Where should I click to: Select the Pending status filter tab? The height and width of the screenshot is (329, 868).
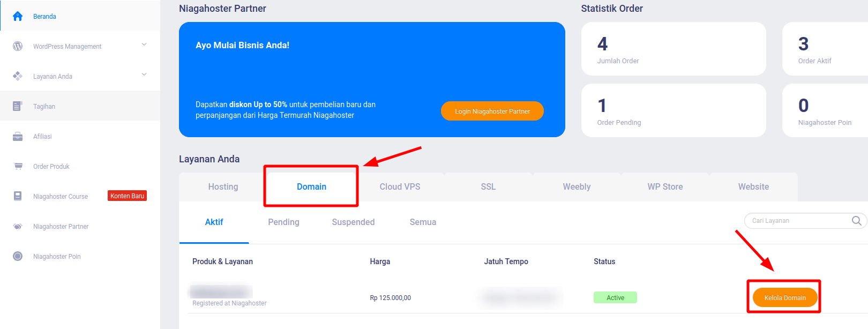pyautogui.click(x=283, y=222)
